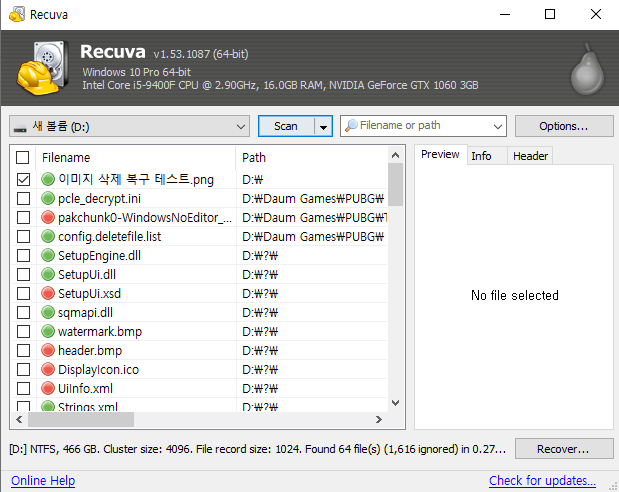The image size is (619, 492).
Task: Switch to the Header tab
Action: click(x=530, y=156)
